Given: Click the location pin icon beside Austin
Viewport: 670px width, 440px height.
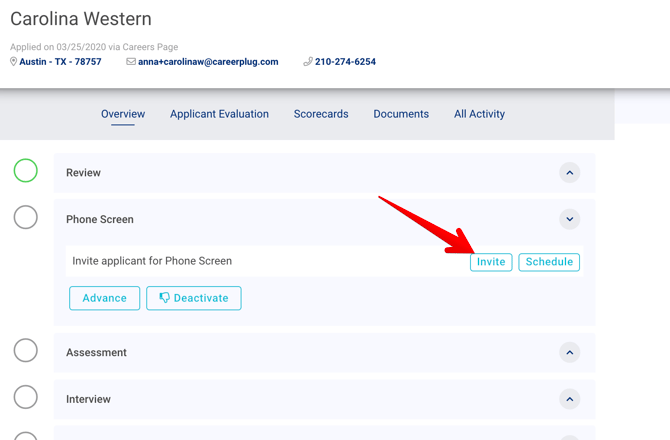Looking at the screenshot, I should 14,62.
